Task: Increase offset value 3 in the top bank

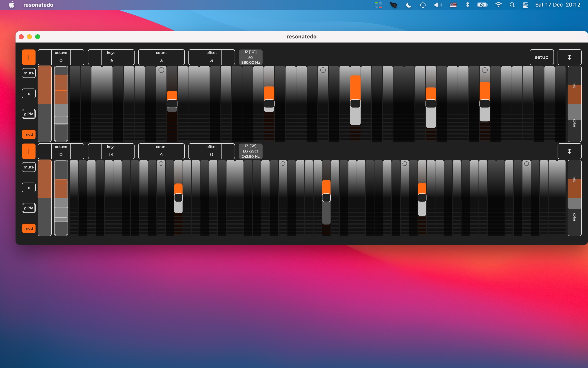Action: tap(228, 57)
